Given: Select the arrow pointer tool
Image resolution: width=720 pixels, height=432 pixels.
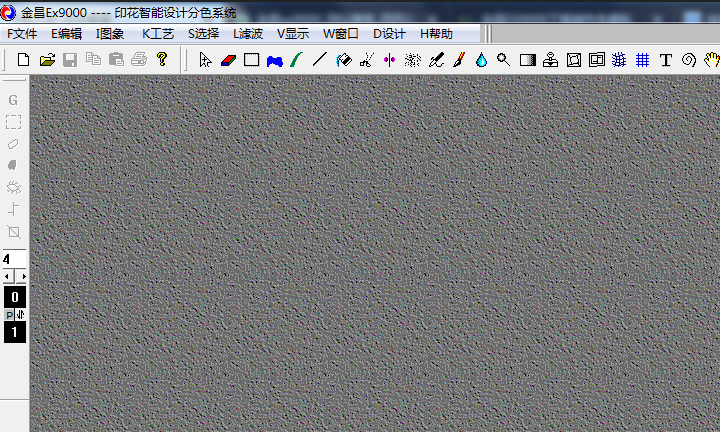Looking at the screenshot, I should click(205, 60).
